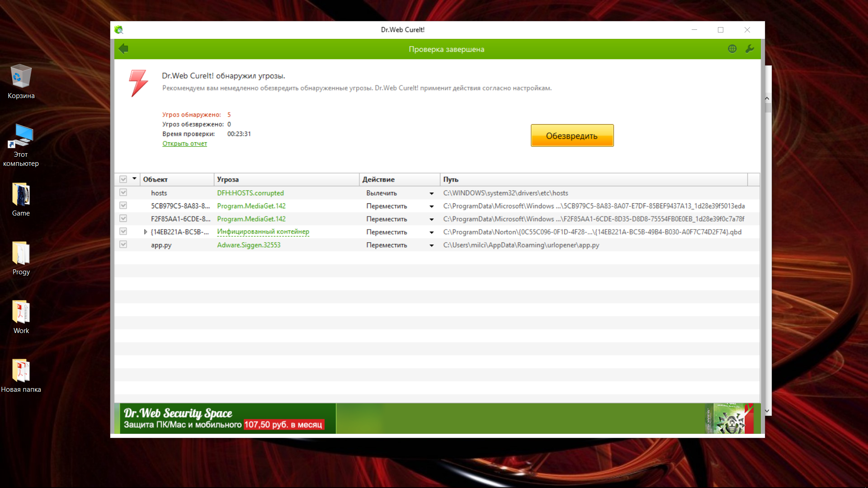Expand the {14EB221A-BC5B container tree row
The width and height of the screenshot is (868, 488).
coord(145,232)
